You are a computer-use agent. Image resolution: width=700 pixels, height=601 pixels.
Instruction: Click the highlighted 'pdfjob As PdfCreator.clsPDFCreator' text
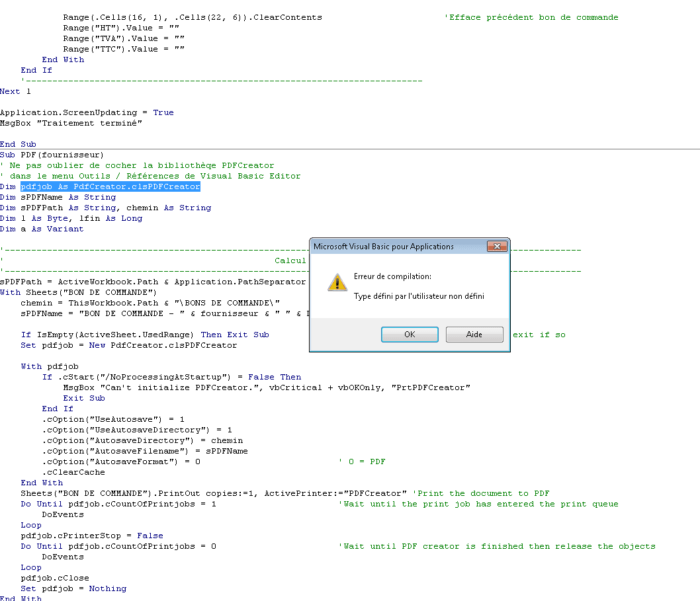(x=110, y=186)
